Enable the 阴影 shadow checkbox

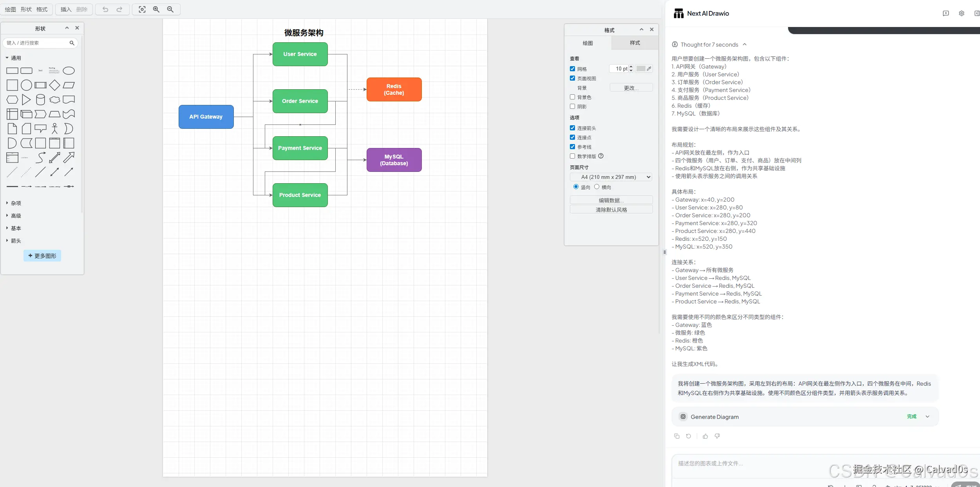click(572, 106)
